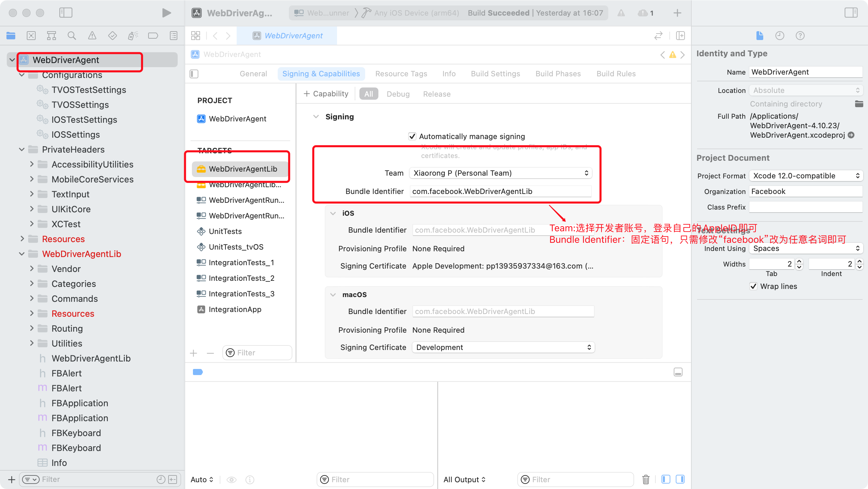The height and width of the screenshot is (489, 868).
Task: Toggle the console pane
Action: pos(680,479)
